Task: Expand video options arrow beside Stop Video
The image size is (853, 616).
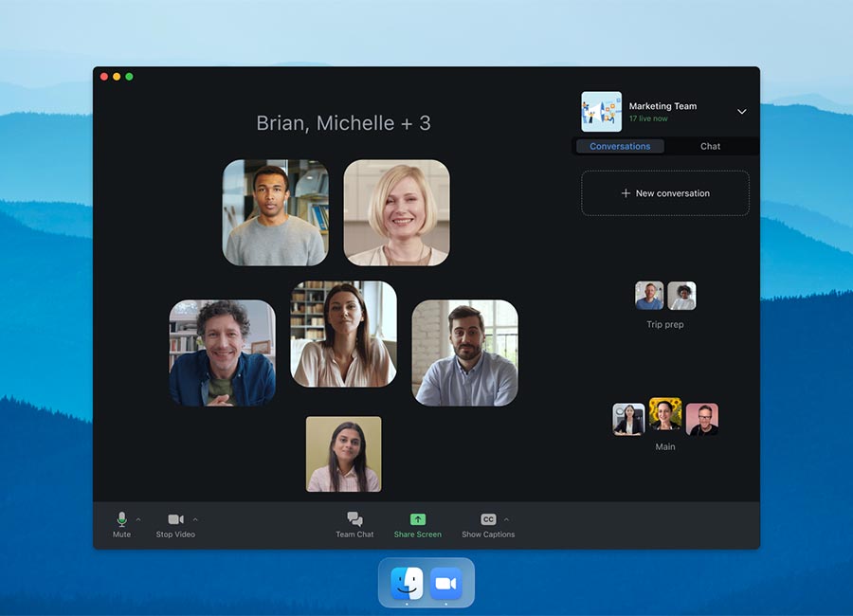Action: (x=195, y=519)
